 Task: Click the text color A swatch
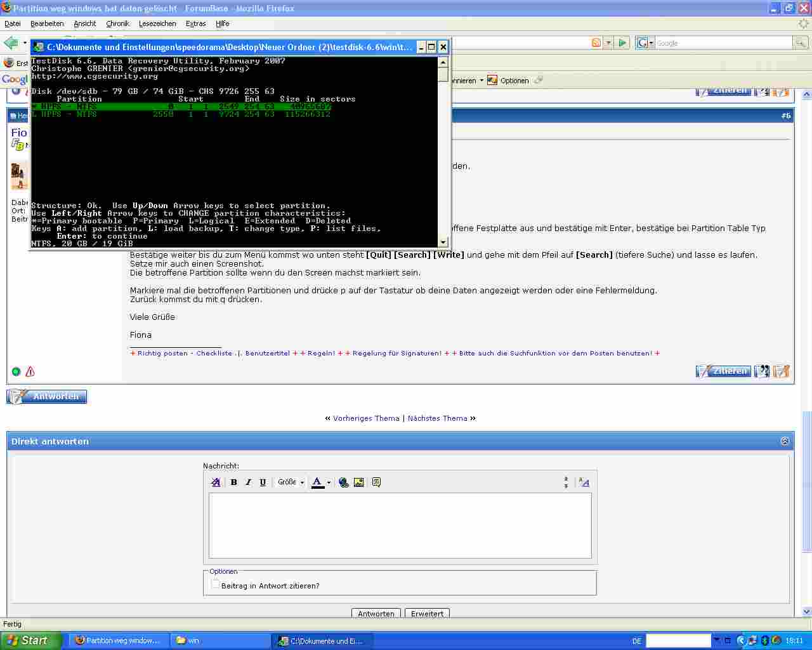[x=317, y=482]
